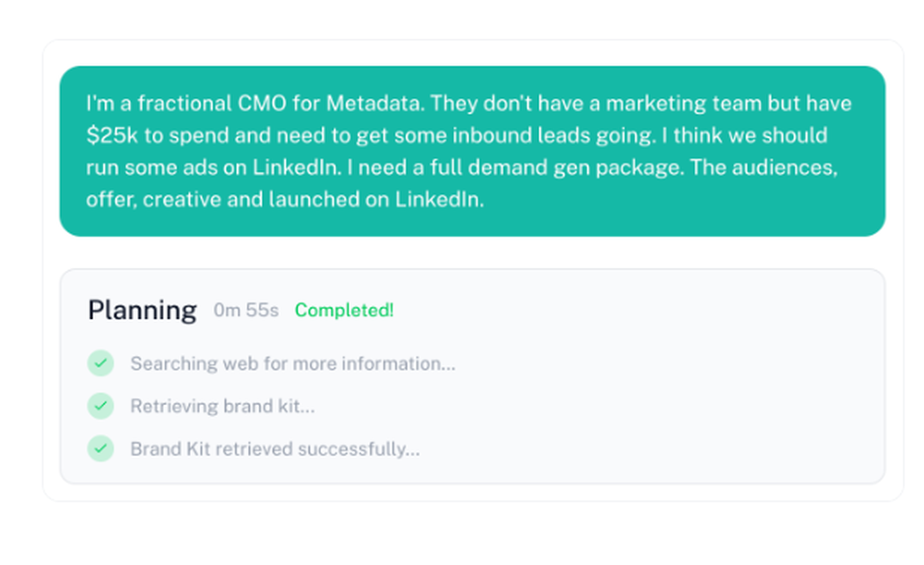Click the word 'offer' in the message
The height and width of the screenshot is (565, 924).
click(110, 200)
